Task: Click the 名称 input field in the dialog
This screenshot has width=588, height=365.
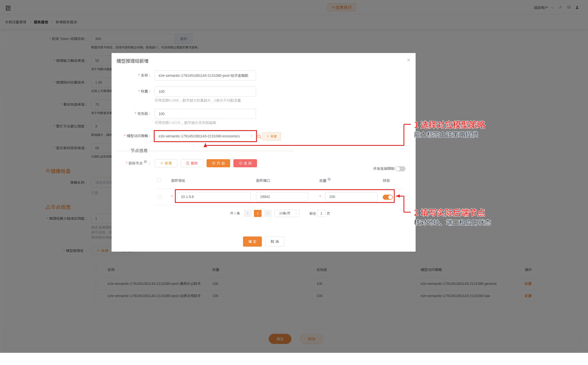Action: coord(205,76)
